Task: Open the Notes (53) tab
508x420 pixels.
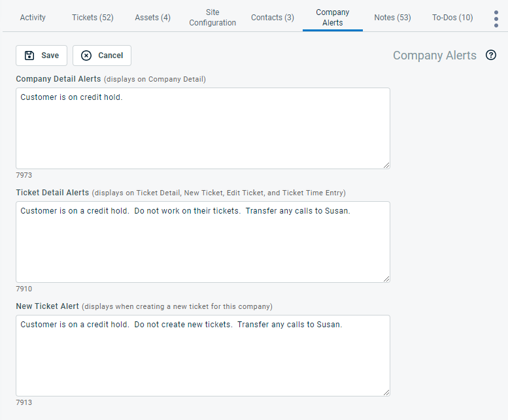Action: coord(392,18)
